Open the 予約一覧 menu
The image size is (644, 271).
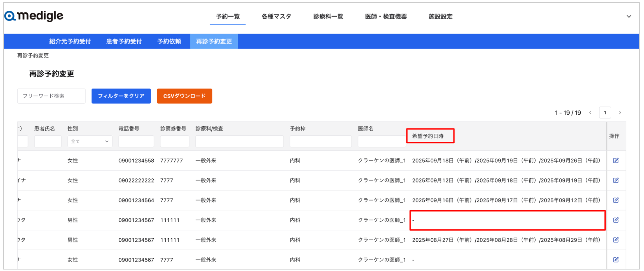point(228,16)
